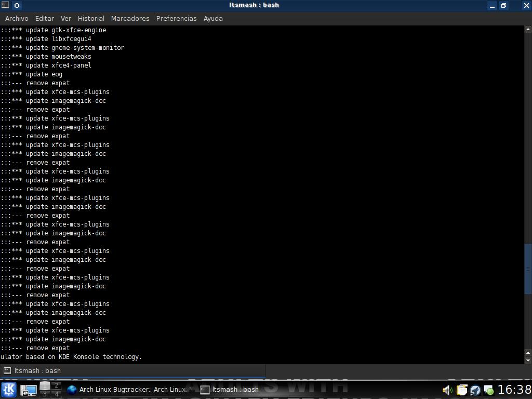
Task: Expand the Preferencias menu
Action: [176, 18]
